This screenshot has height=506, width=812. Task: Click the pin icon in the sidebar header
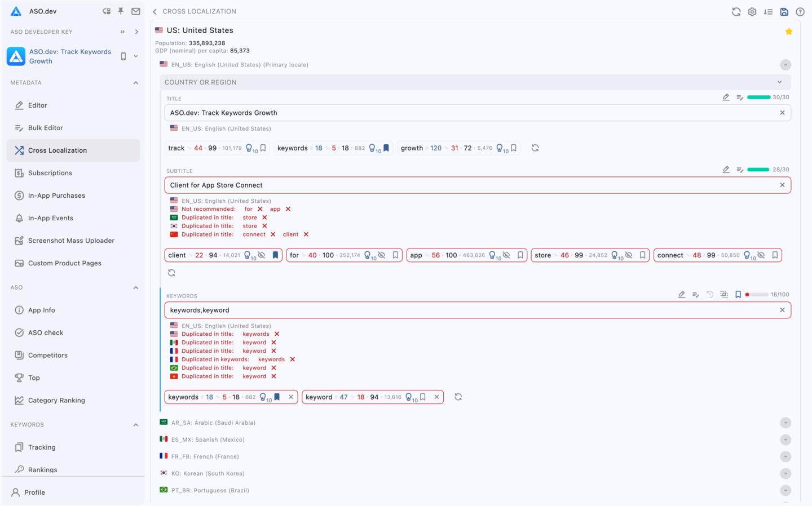pos(120,11)
